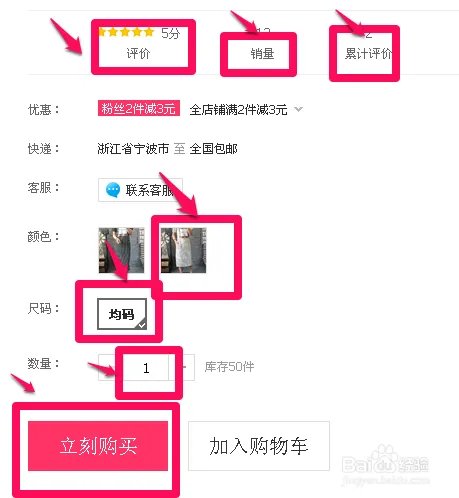Select the 均码 size option
The width and height of the screenshot is (459, 498).
122,314
